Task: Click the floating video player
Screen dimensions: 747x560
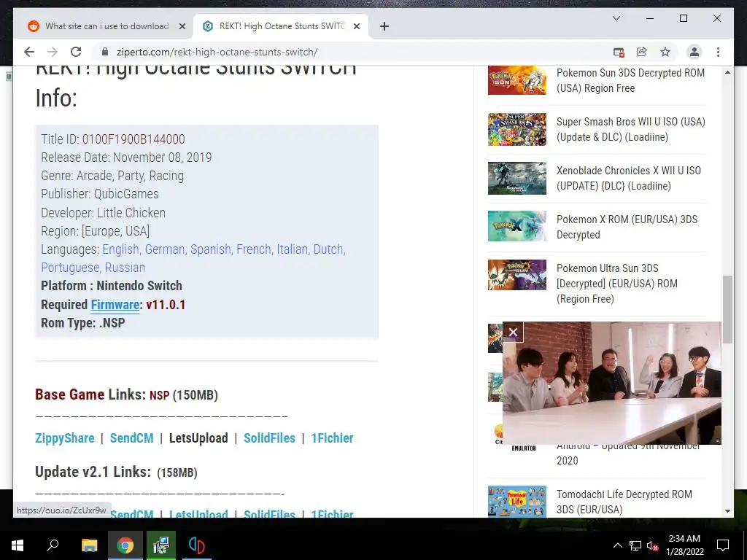Action: point(612,383)
